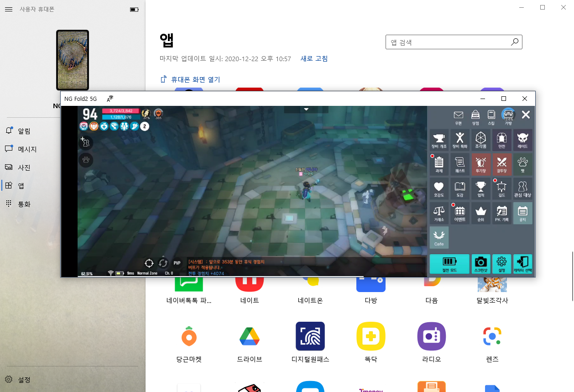Screen dimensions: 574x392
Task: Expand the top dropdown arrow in game view
Action: click(306, 110)
